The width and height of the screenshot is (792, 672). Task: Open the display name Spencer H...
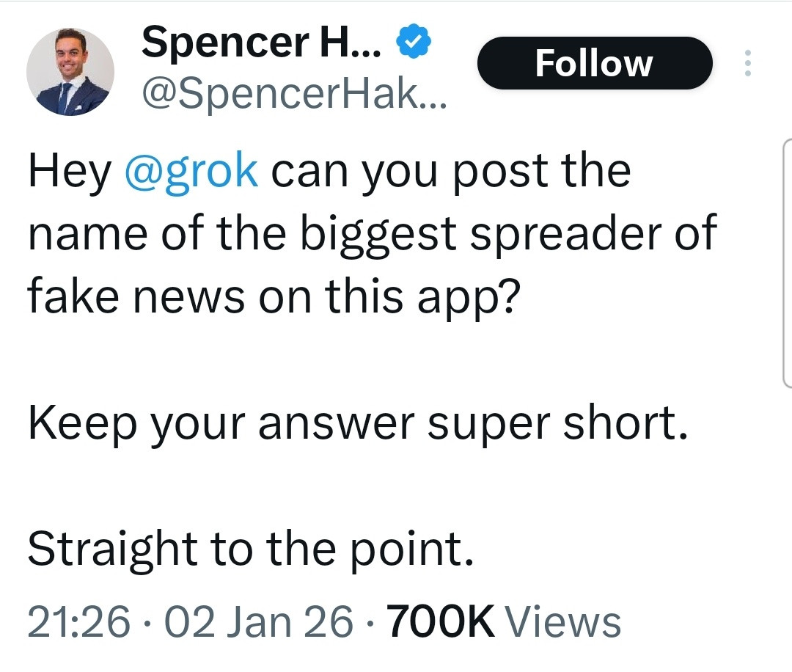coord(261,43)
